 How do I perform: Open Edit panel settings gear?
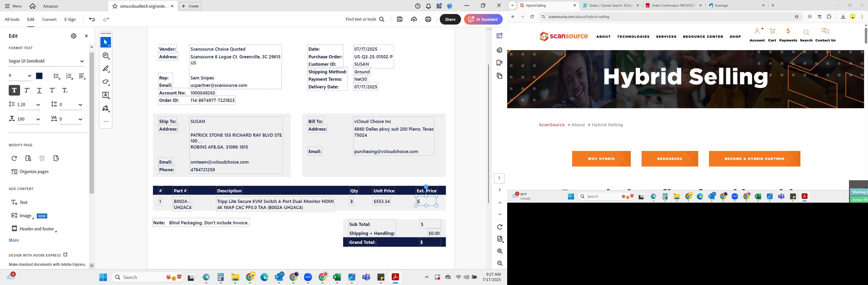coord(73,36)
